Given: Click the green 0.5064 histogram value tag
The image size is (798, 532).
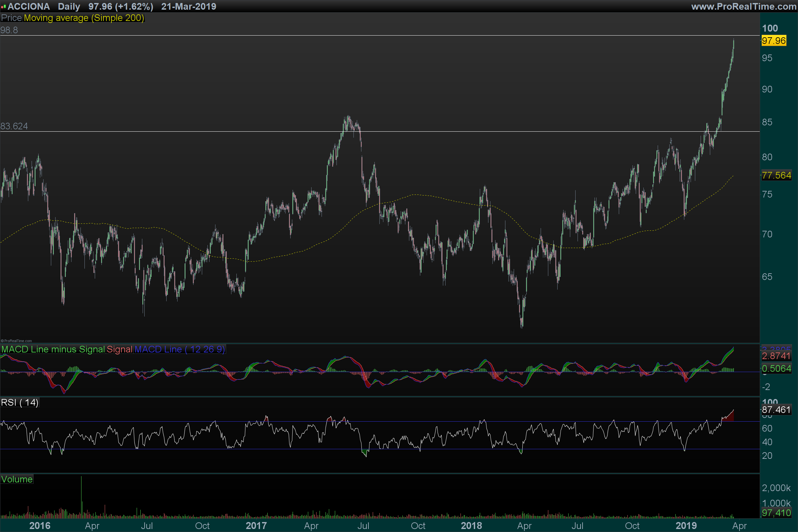Looking at the screenshot, I should (x=776, y=368).
